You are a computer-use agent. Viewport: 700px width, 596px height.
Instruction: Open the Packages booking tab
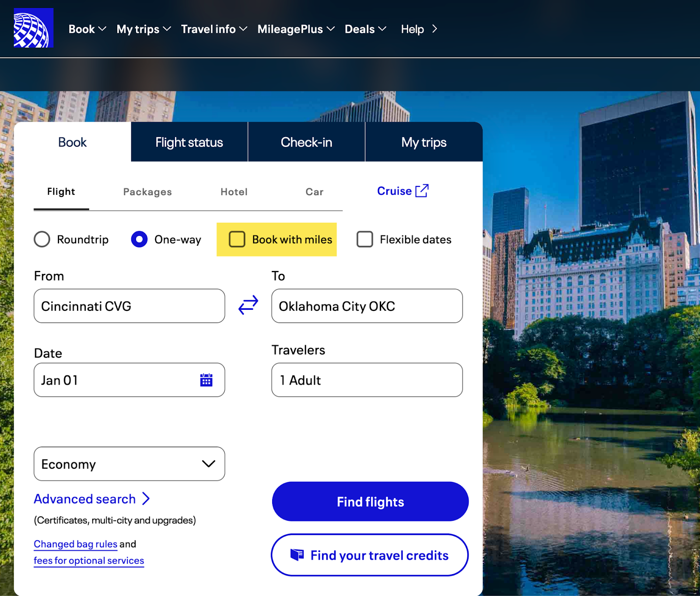tap(147, 192)
